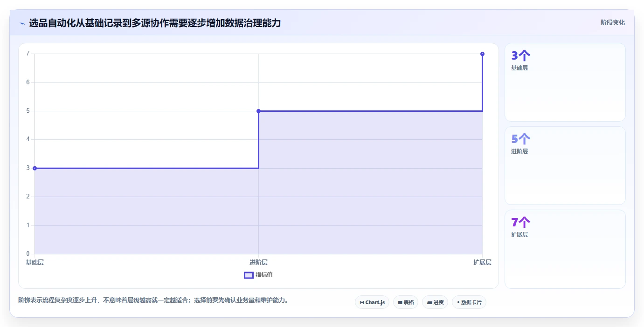Open the 5个 进阶层 stat card
This screenshot has height=327, width=644.
click(565, 165)
